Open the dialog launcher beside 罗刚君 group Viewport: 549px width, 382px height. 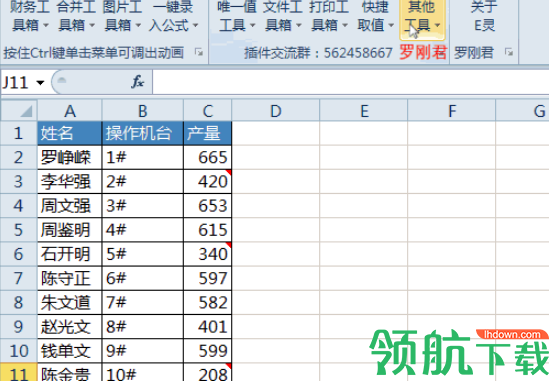click(x=509, y=53)
